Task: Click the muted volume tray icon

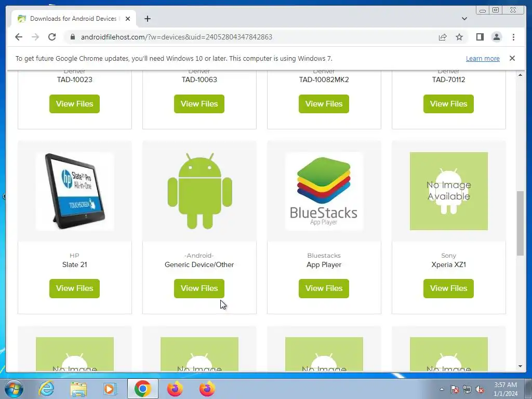Action: tap(480, 389)
